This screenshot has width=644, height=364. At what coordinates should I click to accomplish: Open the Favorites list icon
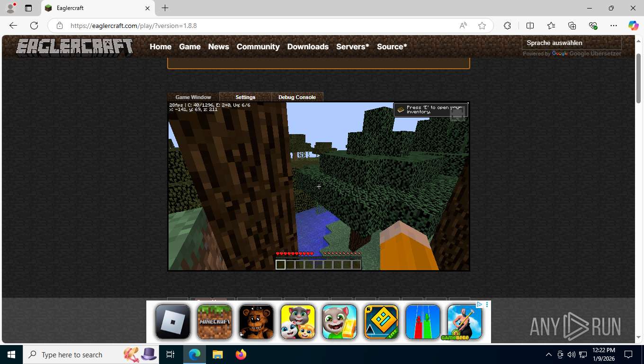pos(551,26)
